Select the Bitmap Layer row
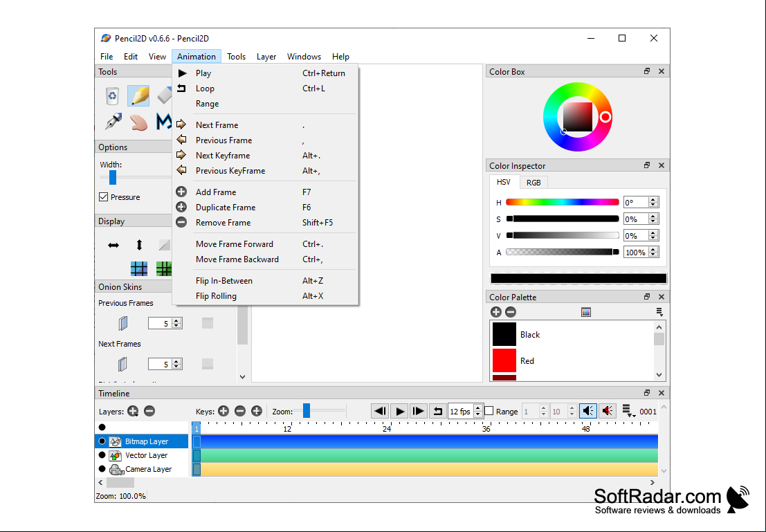Image resolution: width=766 pixels, height=532 pixels. (x=142, y=441)
